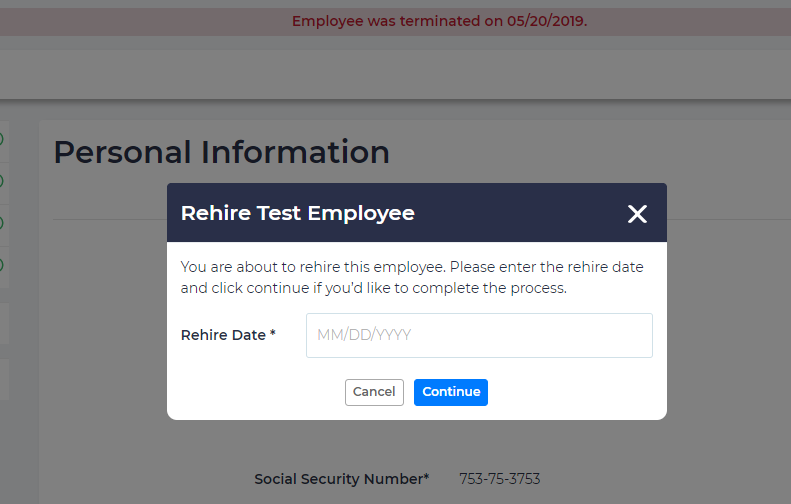The image size is (791, 504).
Task: Click the divider line under Personal Information
Action: click(x=110, y=219)
